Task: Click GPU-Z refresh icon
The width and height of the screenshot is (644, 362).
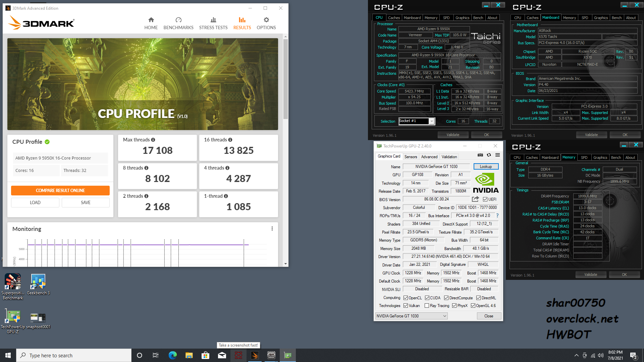Action: point(489,155)
